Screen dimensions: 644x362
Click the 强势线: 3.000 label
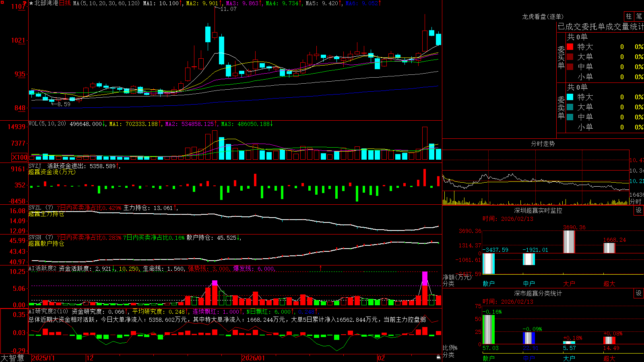(x=209, y=269)
